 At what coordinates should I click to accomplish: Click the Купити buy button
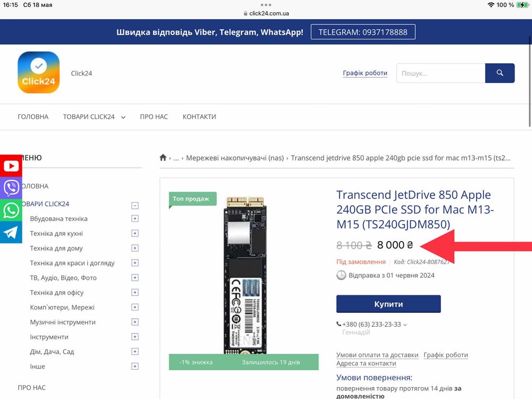388,304
